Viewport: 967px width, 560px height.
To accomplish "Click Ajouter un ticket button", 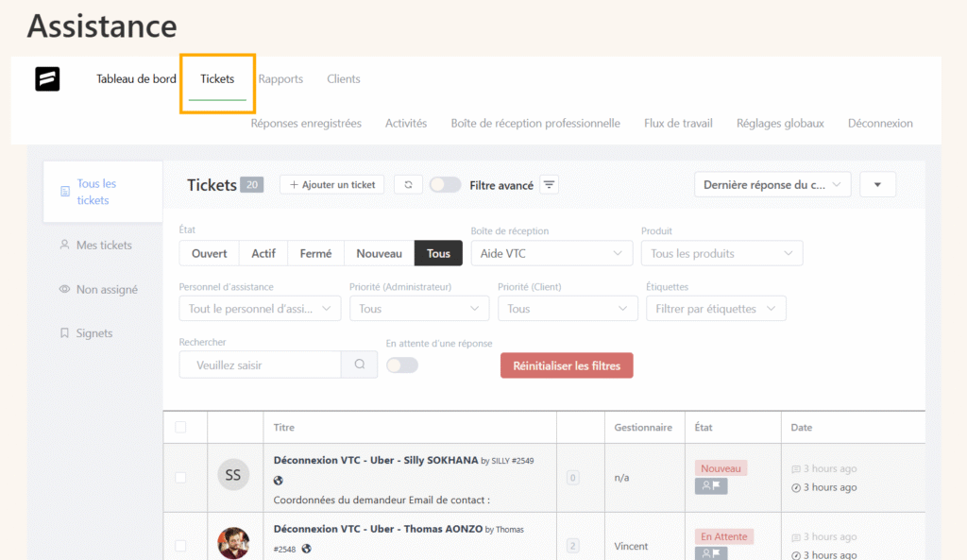I will pyautogui.click(x=331, y=185).
